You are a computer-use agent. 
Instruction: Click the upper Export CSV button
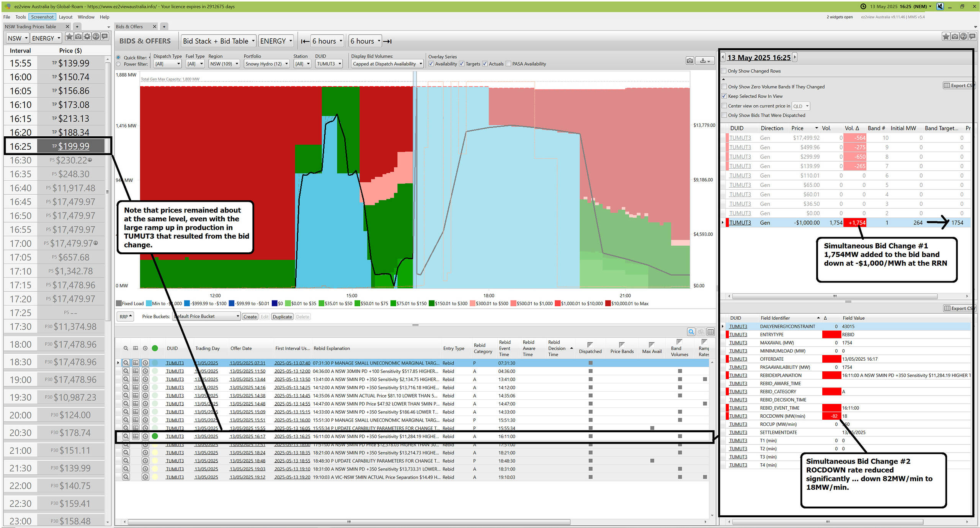click(x=958, y=85)
